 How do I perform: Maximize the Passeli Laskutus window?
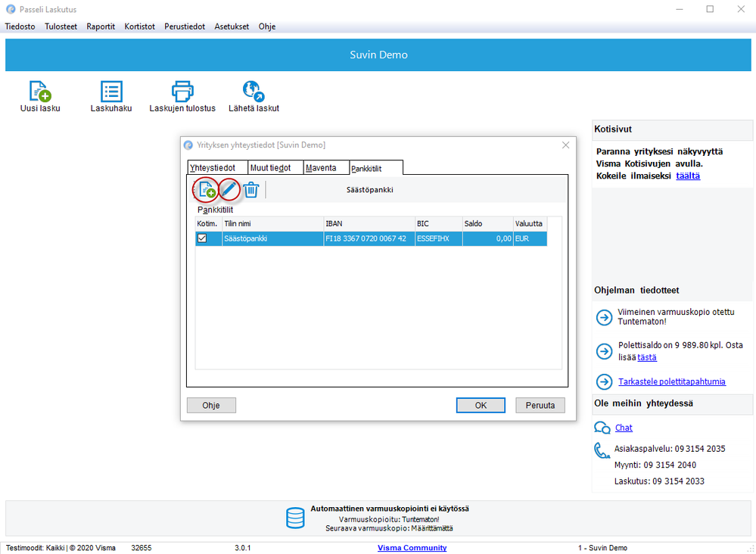(710, 9)
